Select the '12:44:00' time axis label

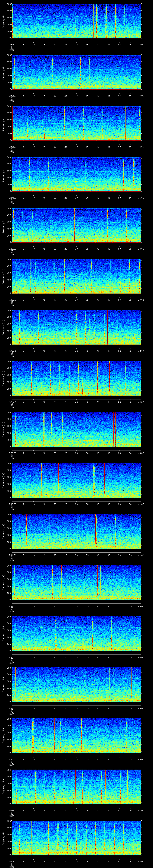[12, 708]
